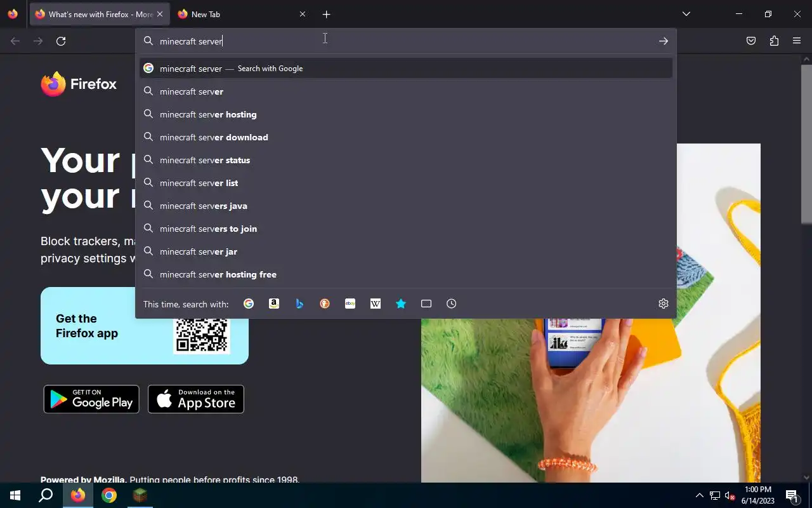List all tabs dropdown arrow
This screenshot has width=812, height=508.
coord(686,14)
